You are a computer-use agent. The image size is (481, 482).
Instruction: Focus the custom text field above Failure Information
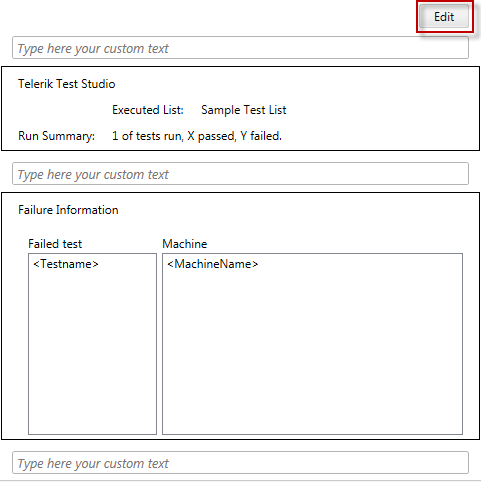(240, 174)
